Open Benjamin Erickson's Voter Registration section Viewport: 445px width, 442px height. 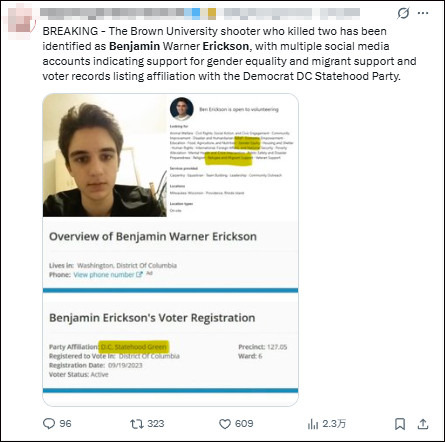click(x=152, y=318)
